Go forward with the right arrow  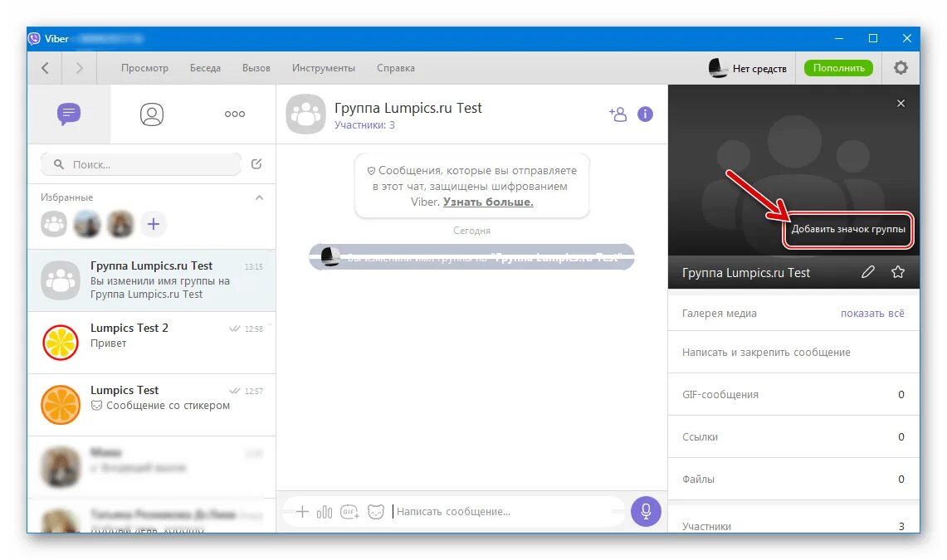(x=79, y=67)
